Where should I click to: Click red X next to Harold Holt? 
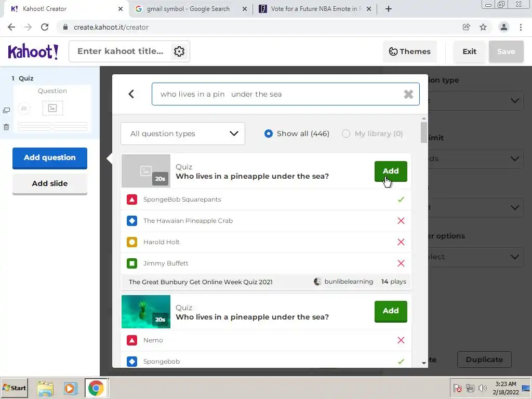click(401, 242)
